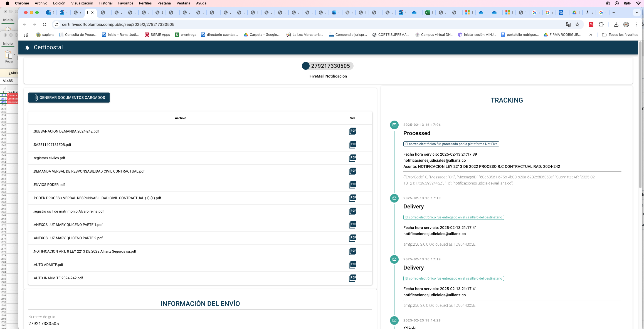Screen dimensions: 644x329
Task: Bookmark this page with the star icon
Action: [577, 24]
